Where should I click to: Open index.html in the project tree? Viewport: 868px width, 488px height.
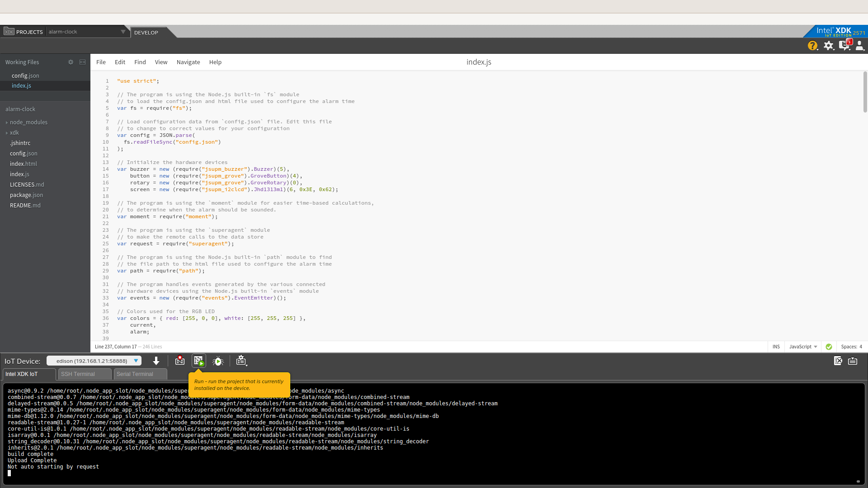(x=24, y=164)
